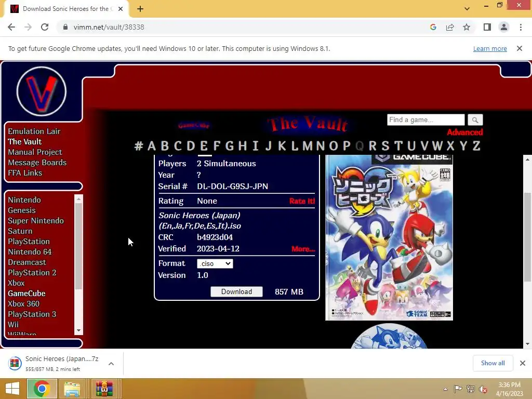The width and height of the screenshot is (532, 399).
Task: Open Emulation Lair in the sidebar
Action: (34, 131)
